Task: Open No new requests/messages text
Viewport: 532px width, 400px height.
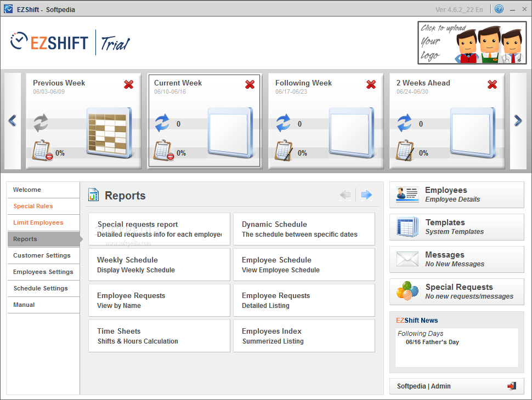Action: tap(469, 296)
